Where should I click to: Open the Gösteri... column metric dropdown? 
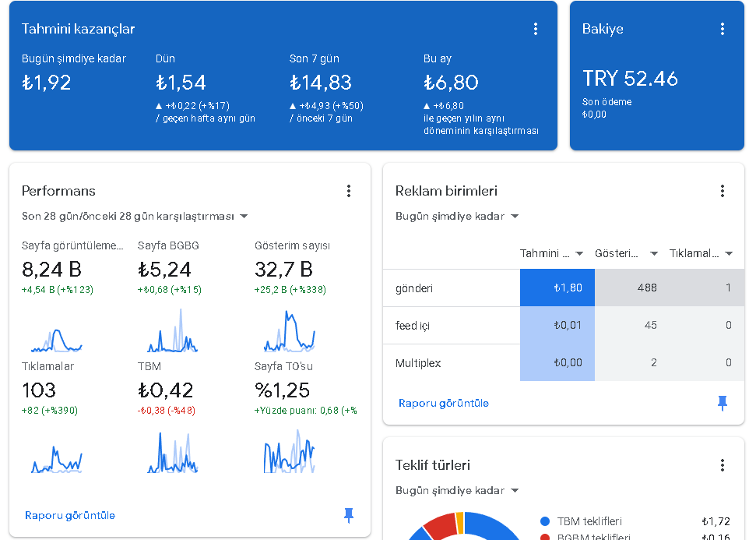coord(626,253)
